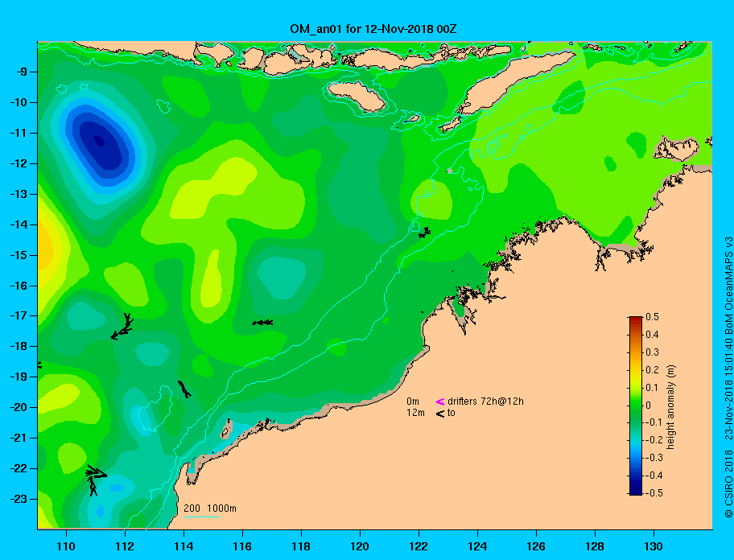Click the 110 longitude axis label
This screenshot has width=734, height=560.
tap(66, 546)
